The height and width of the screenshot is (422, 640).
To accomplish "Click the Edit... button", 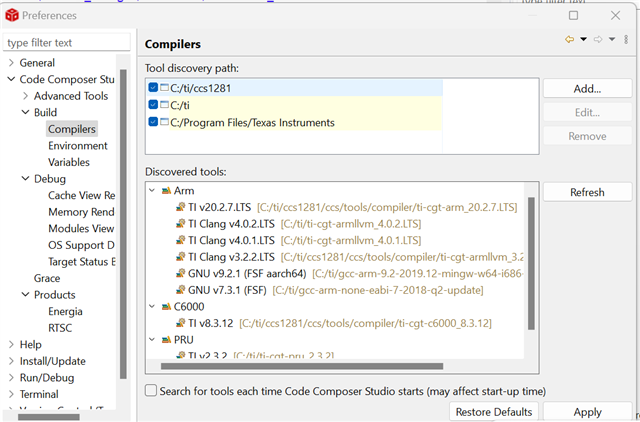I will (587, 112).
